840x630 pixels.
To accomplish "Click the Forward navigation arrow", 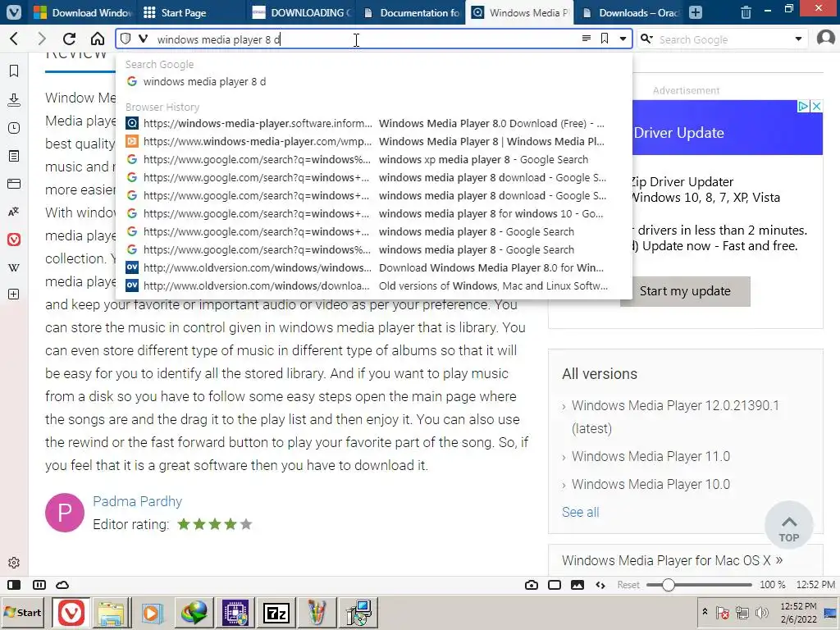I will [x=41, y=39].
